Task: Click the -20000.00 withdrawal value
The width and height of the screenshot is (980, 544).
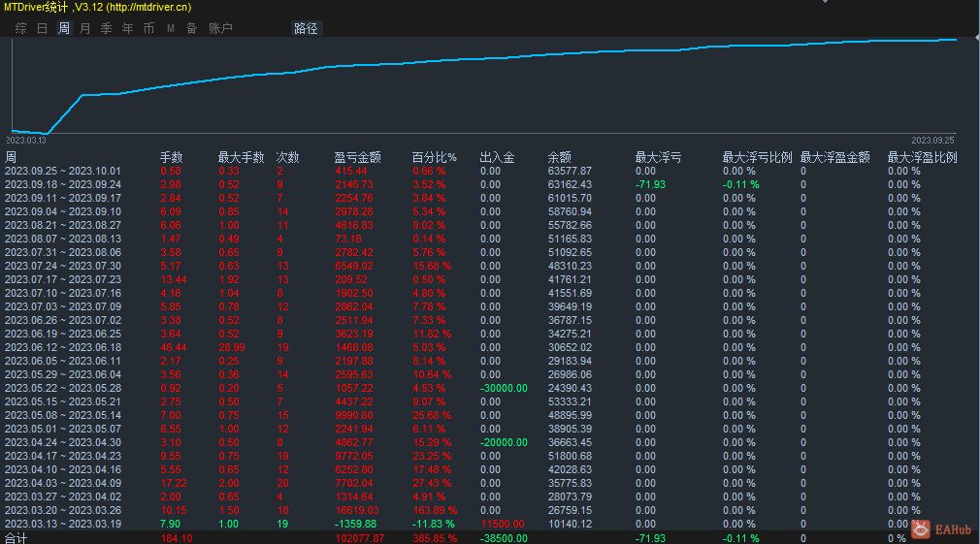Action: (x=504, y=443)
